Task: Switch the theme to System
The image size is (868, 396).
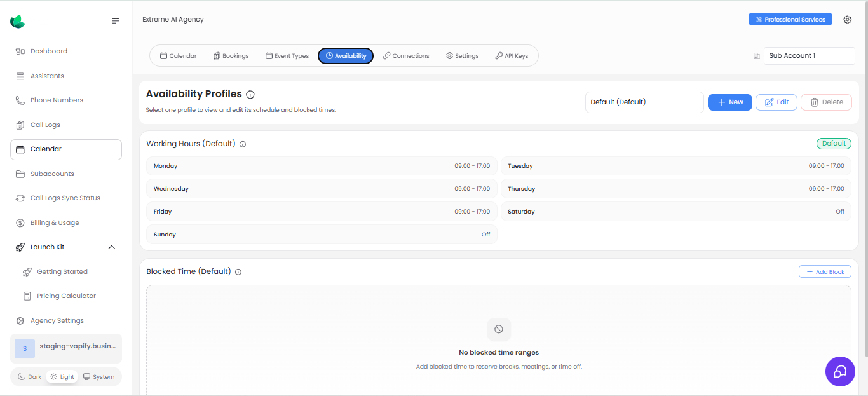Action: (98, 377)
